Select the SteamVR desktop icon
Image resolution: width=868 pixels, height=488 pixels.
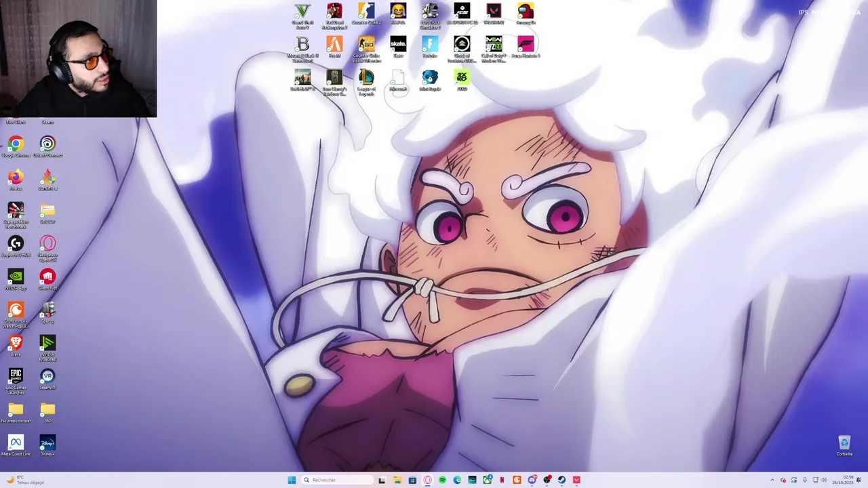(x=47, y=379)
